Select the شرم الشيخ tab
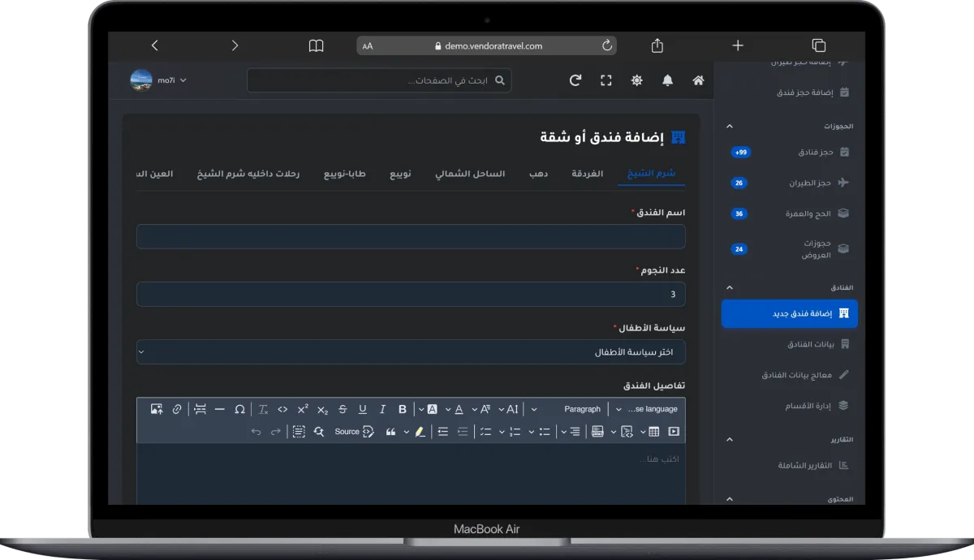 (652, 174)
